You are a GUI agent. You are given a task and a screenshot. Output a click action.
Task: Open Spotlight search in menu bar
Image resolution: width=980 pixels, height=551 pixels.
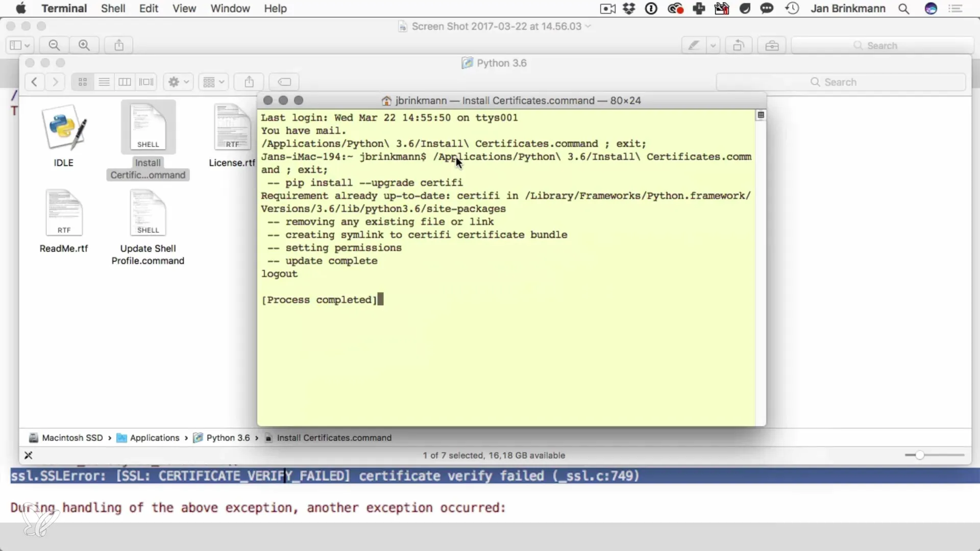click(x=904, y=8)
